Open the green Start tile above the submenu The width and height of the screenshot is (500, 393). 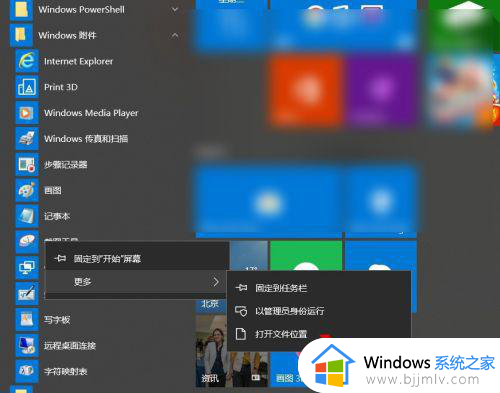tap(306, 256)
